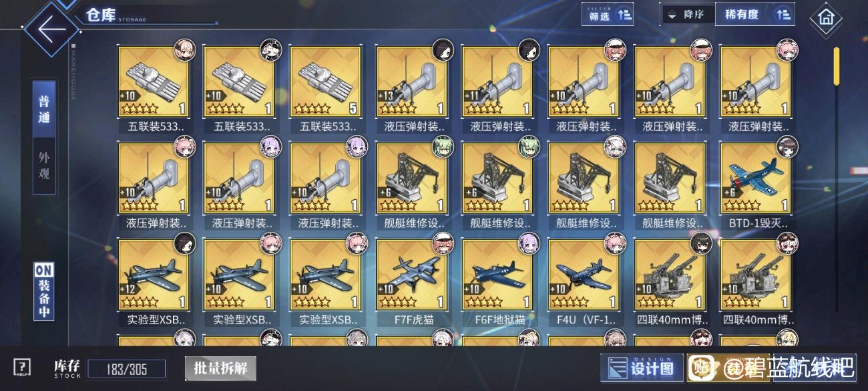Click the 批量拆解 bulk dismantle button
Viewport: 868px width, 391px height.
[220, 368]
